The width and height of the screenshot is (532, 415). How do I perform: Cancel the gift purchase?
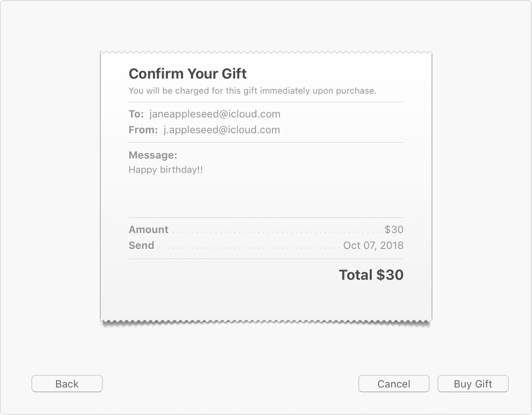point(394,383)
